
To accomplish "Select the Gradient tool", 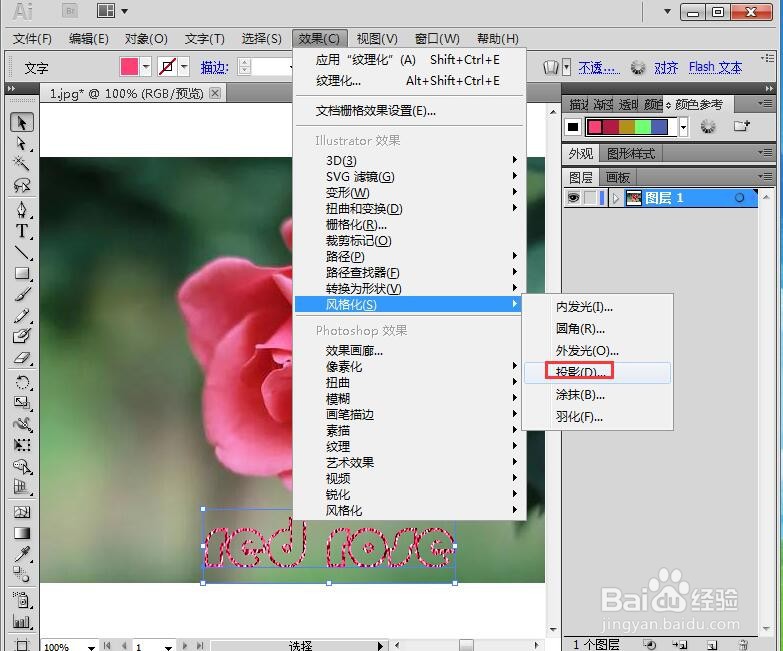I will point(21,533).
